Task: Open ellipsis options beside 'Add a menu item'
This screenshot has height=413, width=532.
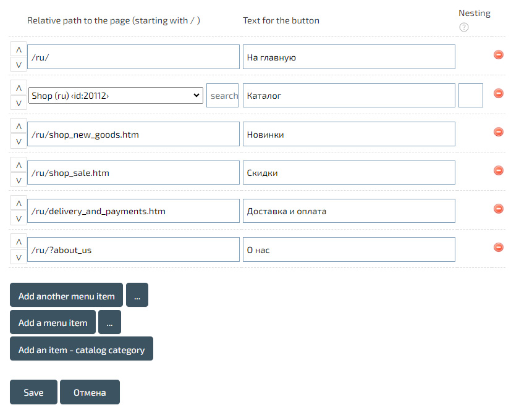Action: [109, 322]
